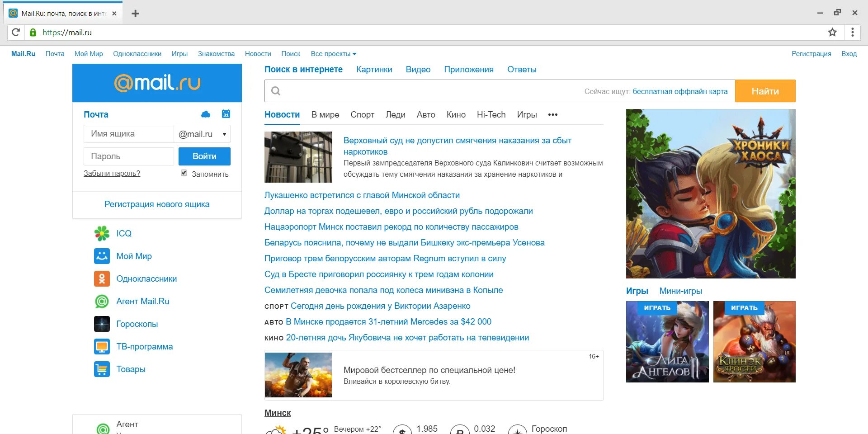
Task: Open a new browser tab
Action: (135, 14)
